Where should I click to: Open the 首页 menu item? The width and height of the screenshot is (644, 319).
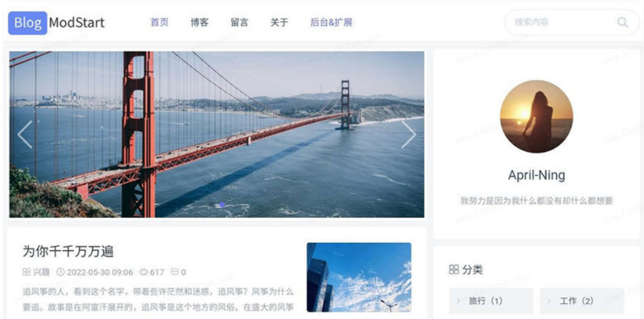pos(160,22)
